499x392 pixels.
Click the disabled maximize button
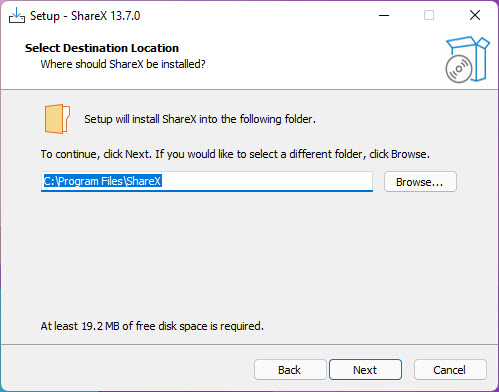[429, 15]
